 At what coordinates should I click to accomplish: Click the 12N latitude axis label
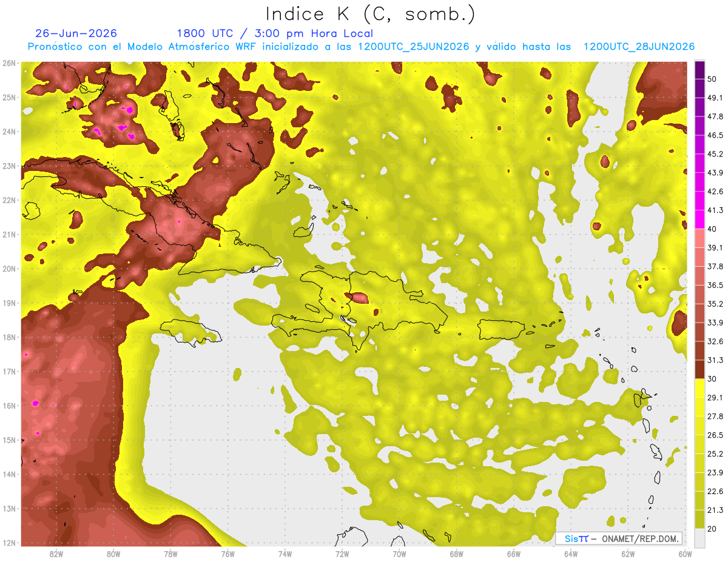pyautogui.click(x=9, y=543)
